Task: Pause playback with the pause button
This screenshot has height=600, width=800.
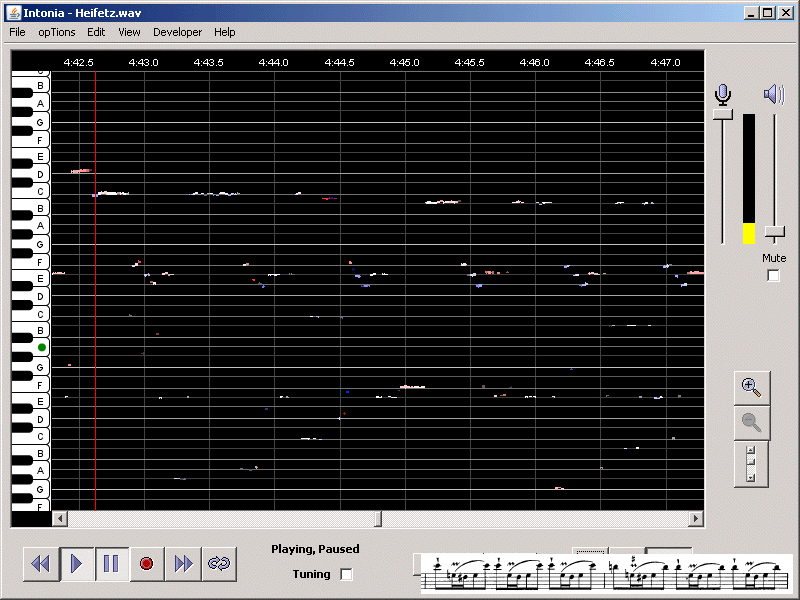Action: [x=112, y=564]
